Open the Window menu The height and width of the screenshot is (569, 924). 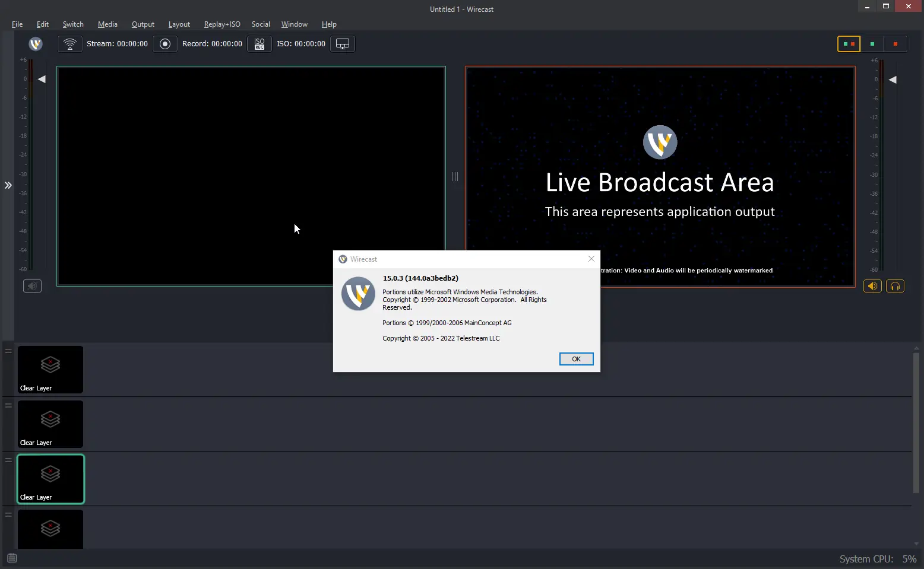(295, 24)
